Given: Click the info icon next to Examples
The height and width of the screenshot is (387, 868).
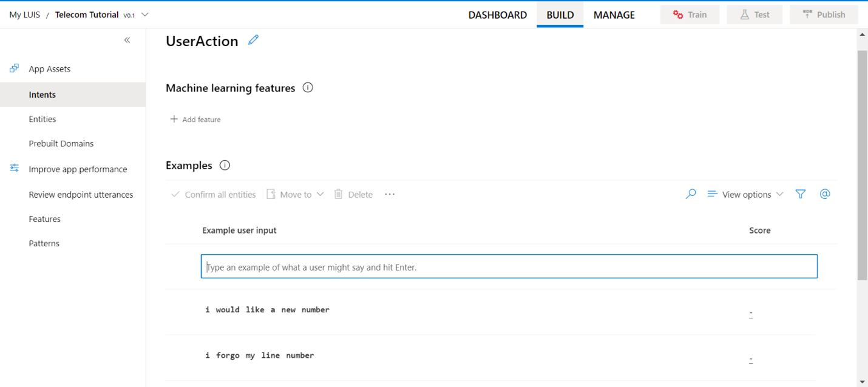Looking at the screenshot, I should 225,165.
